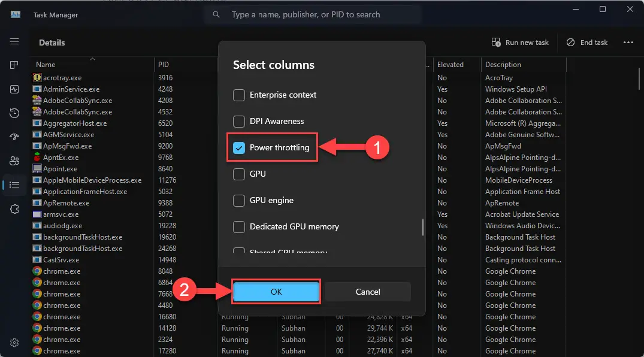Open the Services puzzle-piece icon
644x357 pixels.
[14, 208]
